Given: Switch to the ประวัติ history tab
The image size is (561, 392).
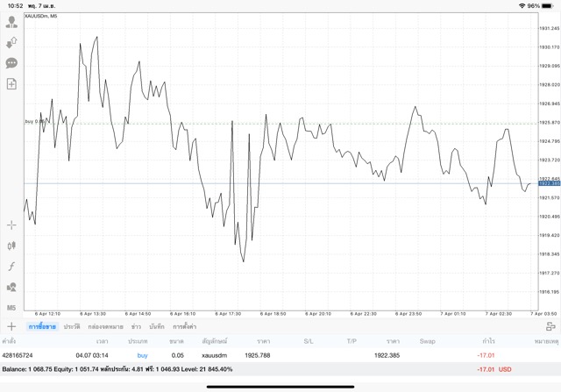Looking at the screenshot, I should click(x=72, y=326).
